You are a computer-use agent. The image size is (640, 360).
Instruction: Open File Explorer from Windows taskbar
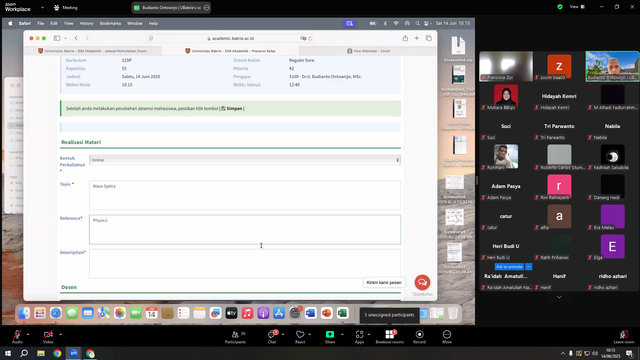pos(41,353)
